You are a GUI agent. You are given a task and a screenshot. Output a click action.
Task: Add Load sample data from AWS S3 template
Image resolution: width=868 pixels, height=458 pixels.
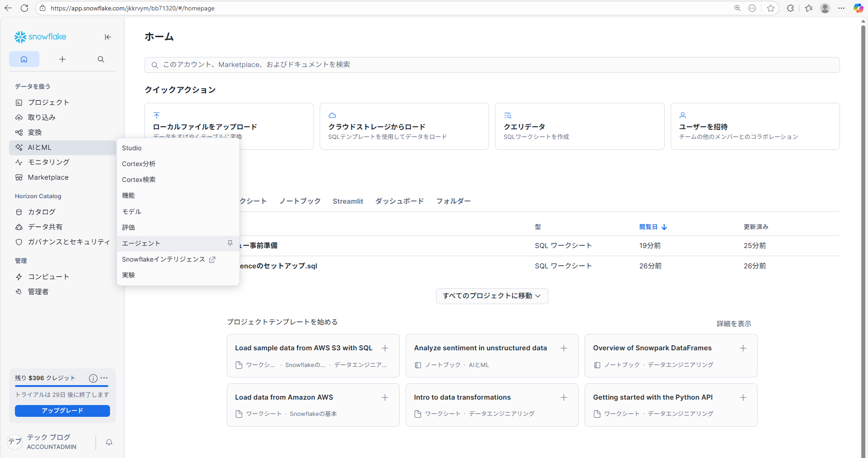385,348
